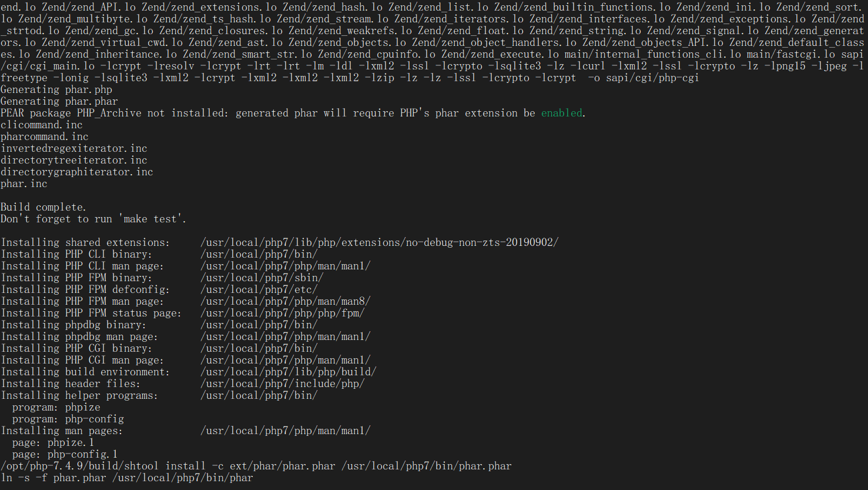Click the 'make test' reminder text
The image size is (868, 490).
(152, 219)
